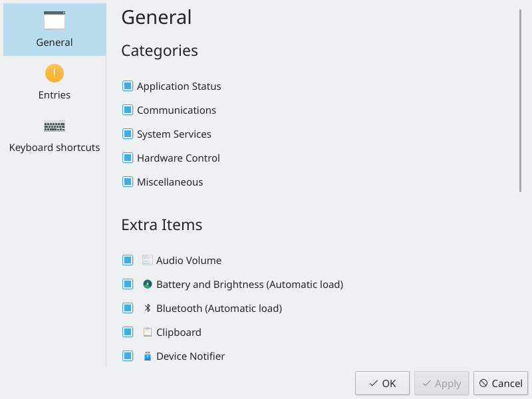The width and height of the screenshot is (532, 399).
Task: Uncheck the Communications category
Action: [x=127, y=110]
